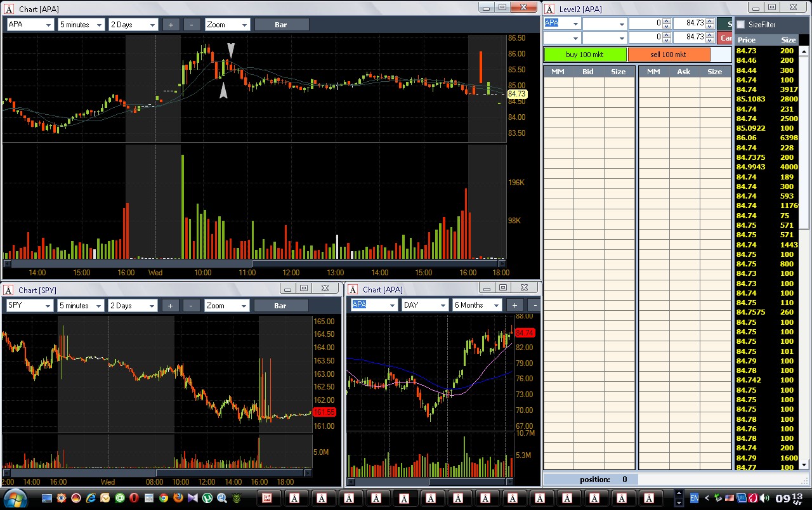
Task: Click the Bar chart type button on APA chart
Action: pyautogui.click(x=281, y=25)
